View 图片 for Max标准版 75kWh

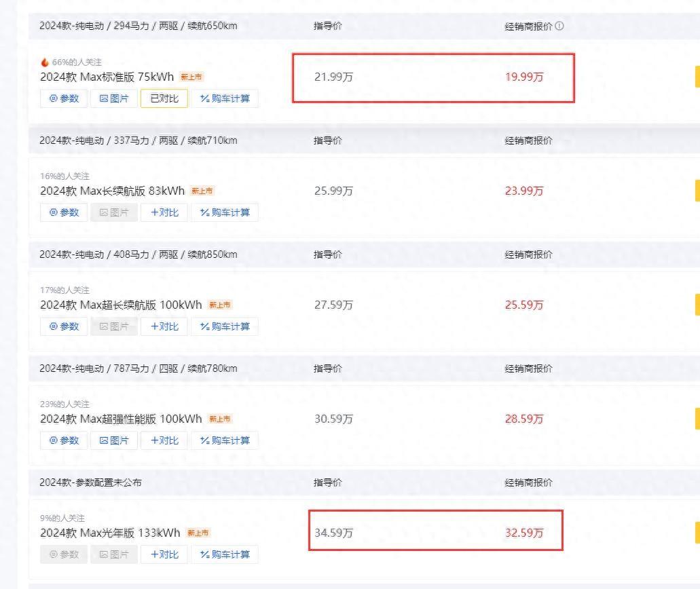coord(114,98)
